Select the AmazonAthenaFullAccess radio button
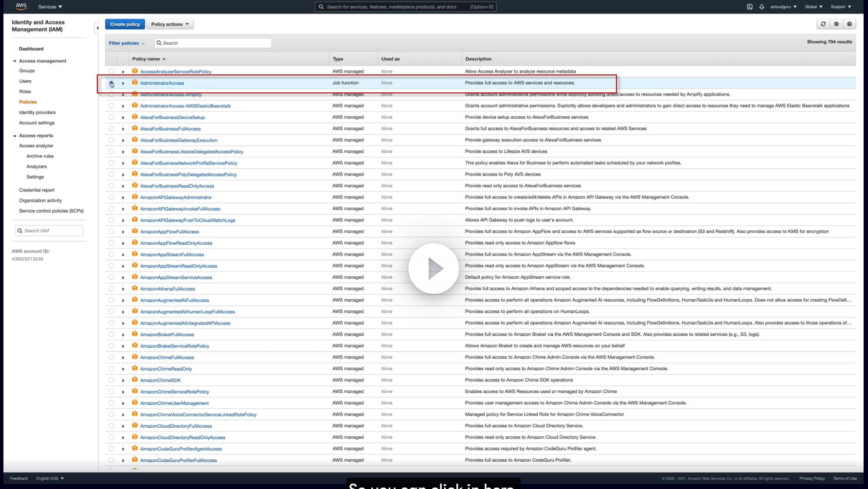This screenshot has width=868, height=489. point(111,289)
